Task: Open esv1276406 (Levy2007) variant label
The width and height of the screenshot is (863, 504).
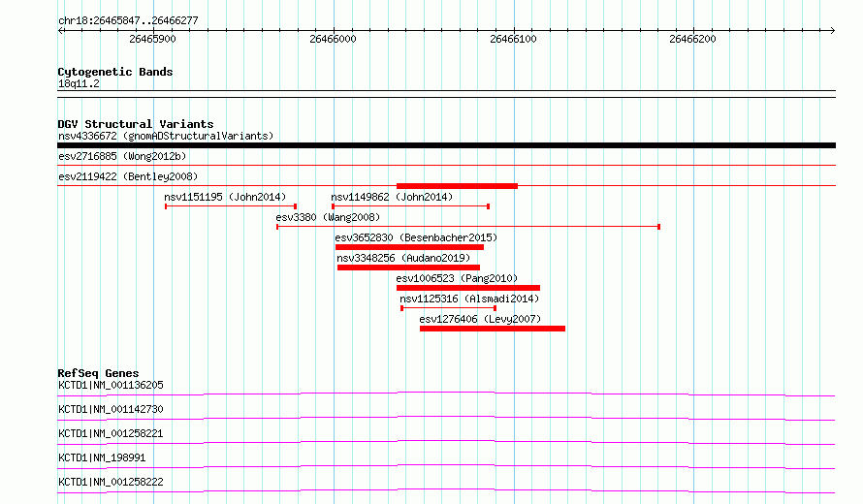Action: [x=480, y=319]
